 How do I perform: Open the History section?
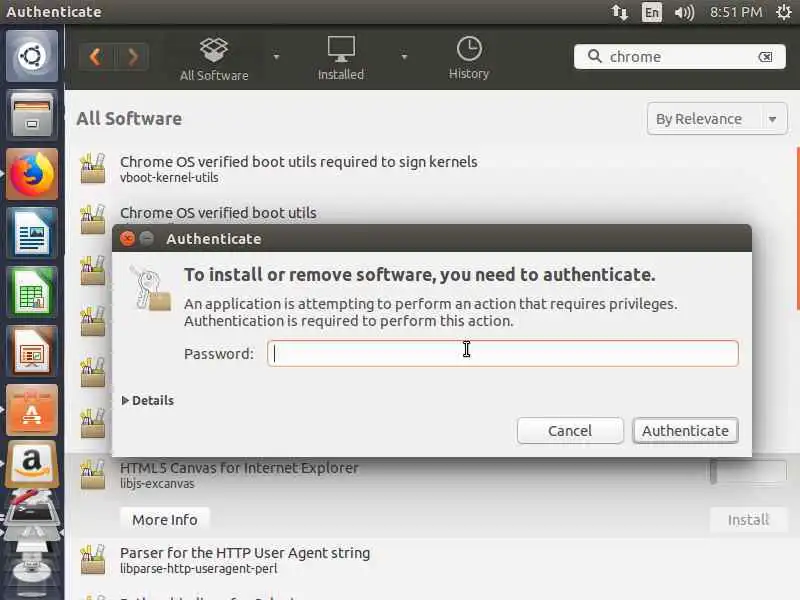469,58
